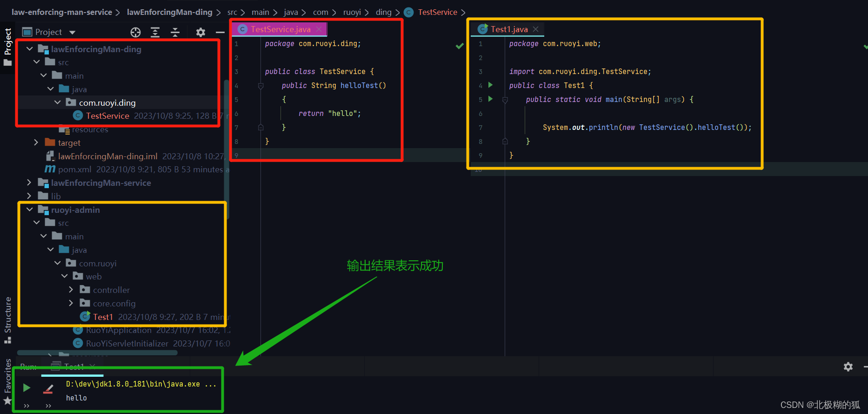Click the pom.xml Maven icon in tree

click(50, 169)
